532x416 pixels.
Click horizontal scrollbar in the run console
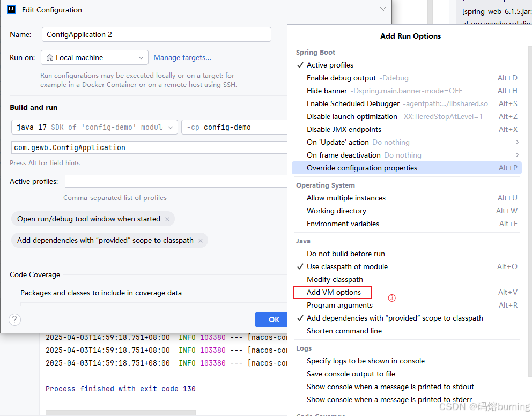click(x=121, y=413)
